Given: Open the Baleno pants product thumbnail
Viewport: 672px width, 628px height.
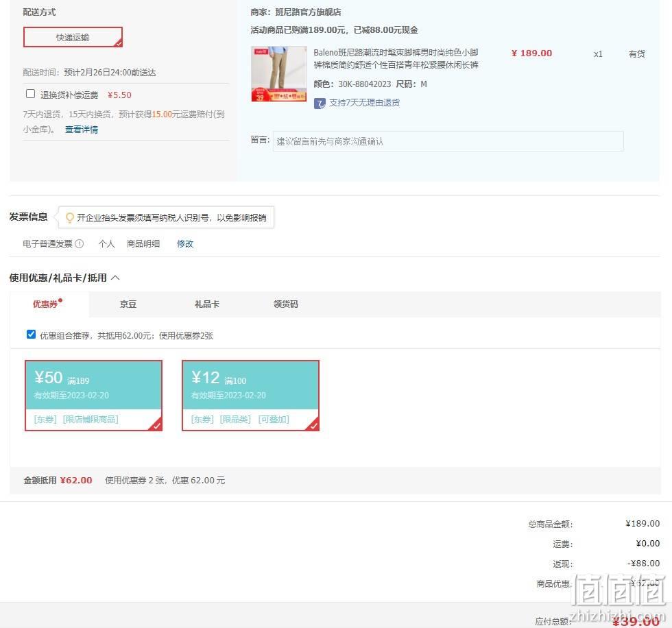Looking at the screenshot, I should click(x=279, y=73).
